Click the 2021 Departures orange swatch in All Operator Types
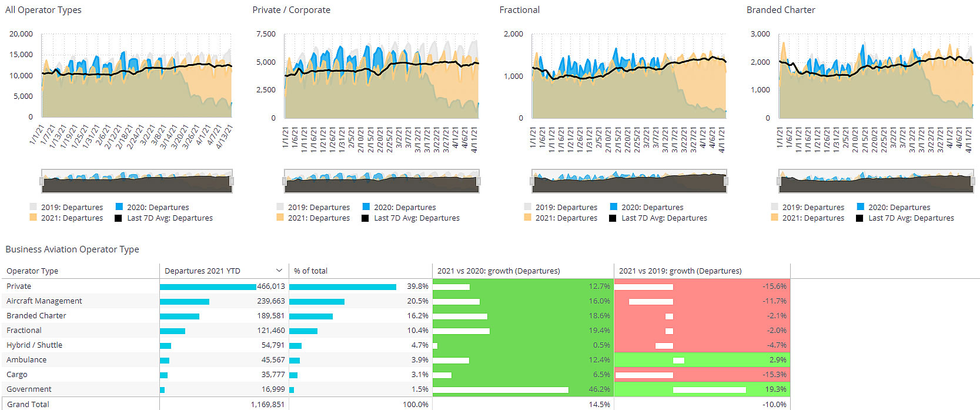This screenshot has width=980, height=410. [33, 218]
